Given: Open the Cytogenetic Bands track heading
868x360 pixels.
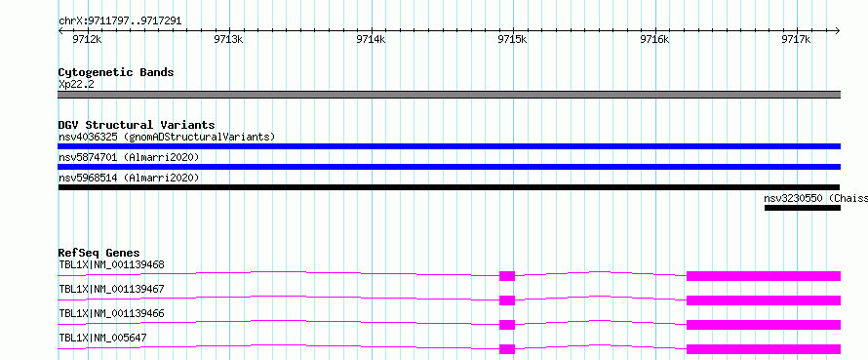Looking at the screenshot, I should 116,72.
